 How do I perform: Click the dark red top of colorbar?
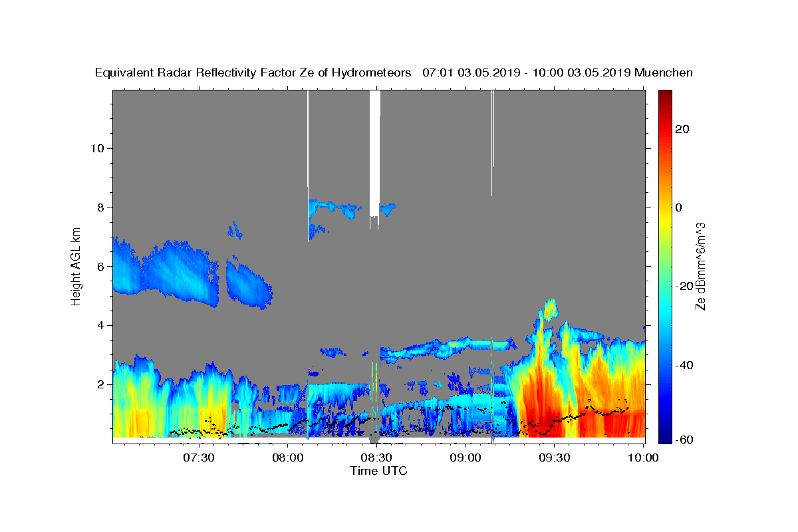point(665,96)
